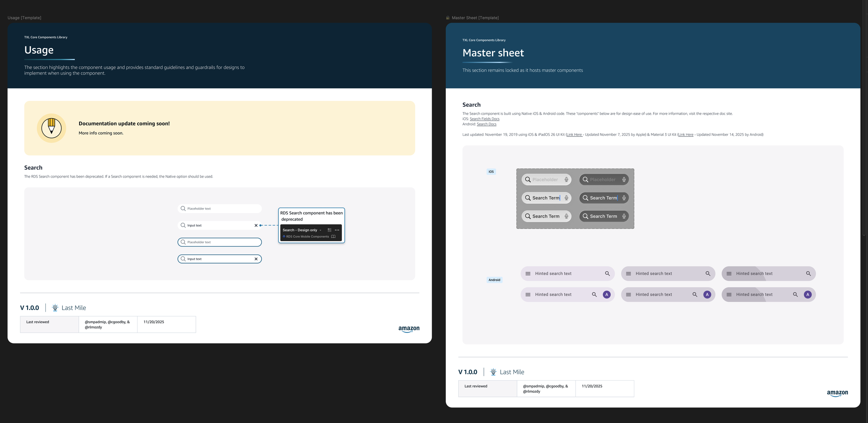Click the microphone icon in the dark iOS Placeholder field
Image resolution: width=868 pixels, height=423 pixels.
[x=624, y=180]
